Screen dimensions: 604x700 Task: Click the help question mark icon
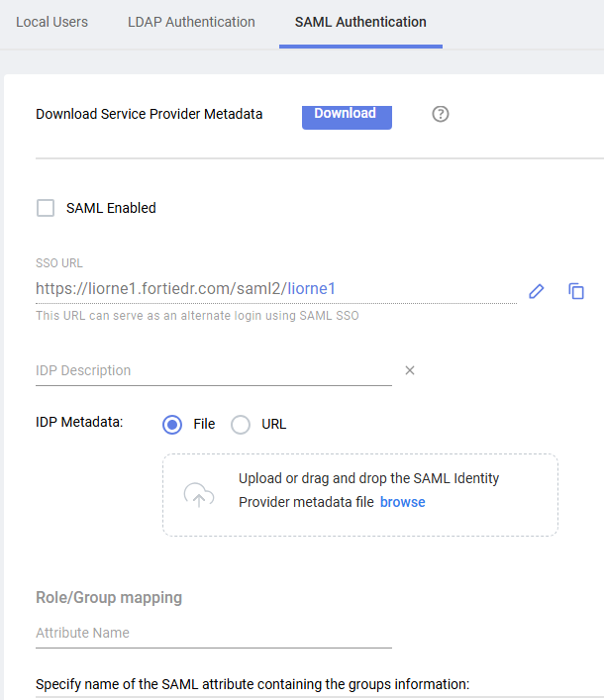click(441, 114)
